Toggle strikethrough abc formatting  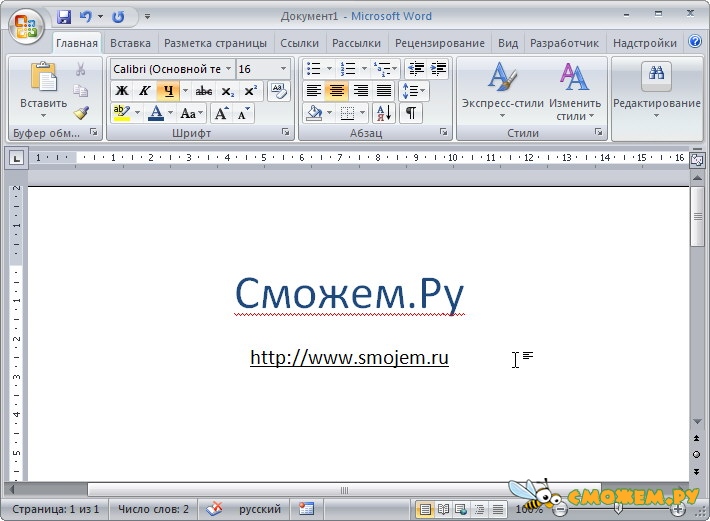click(x=204, y=91)
